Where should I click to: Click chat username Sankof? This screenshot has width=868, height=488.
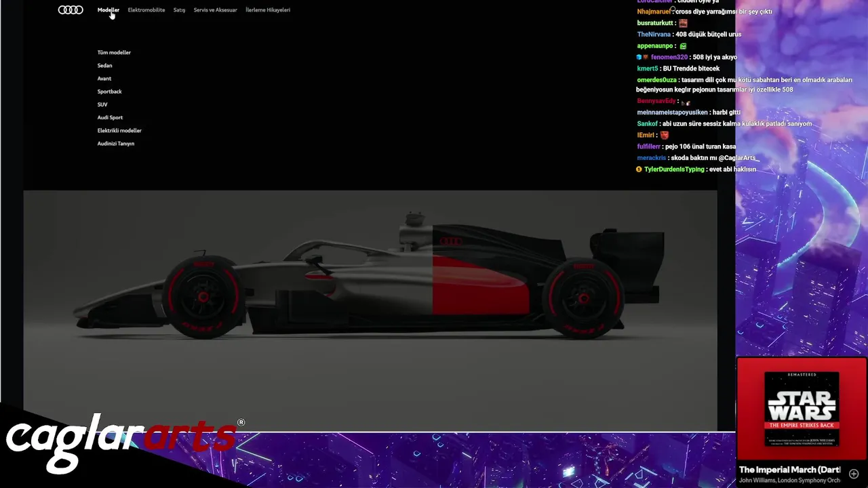tap(647, 123)
